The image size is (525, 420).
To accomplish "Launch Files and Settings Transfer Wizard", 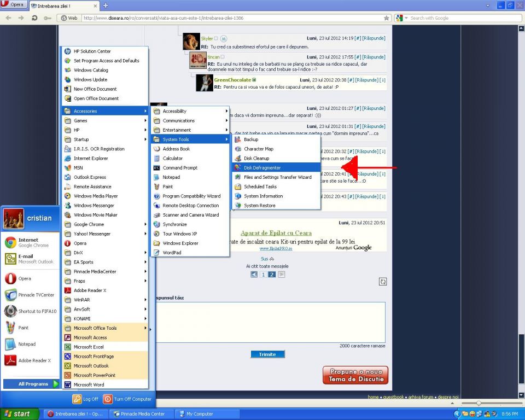I will (x=276, y=177).
